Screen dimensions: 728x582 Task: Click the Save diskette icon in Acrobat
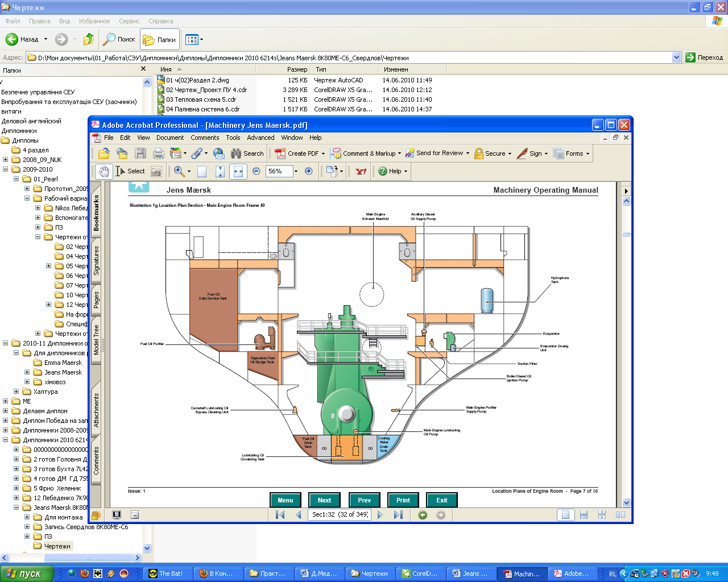(140, 153)
